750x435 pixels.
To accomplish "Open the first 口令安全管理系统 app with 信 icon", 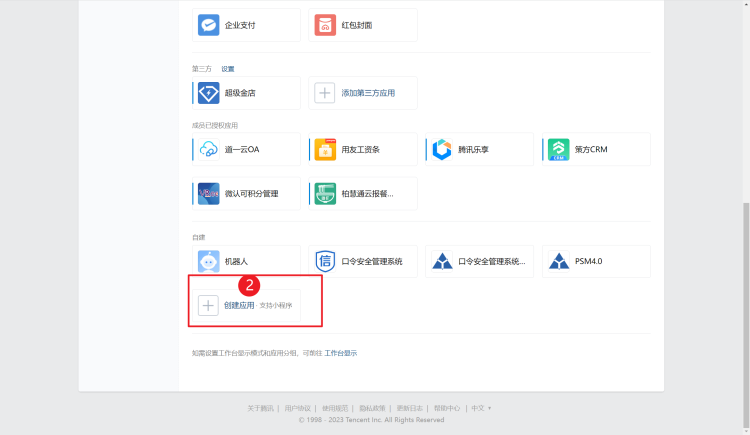I will [363, 262].
